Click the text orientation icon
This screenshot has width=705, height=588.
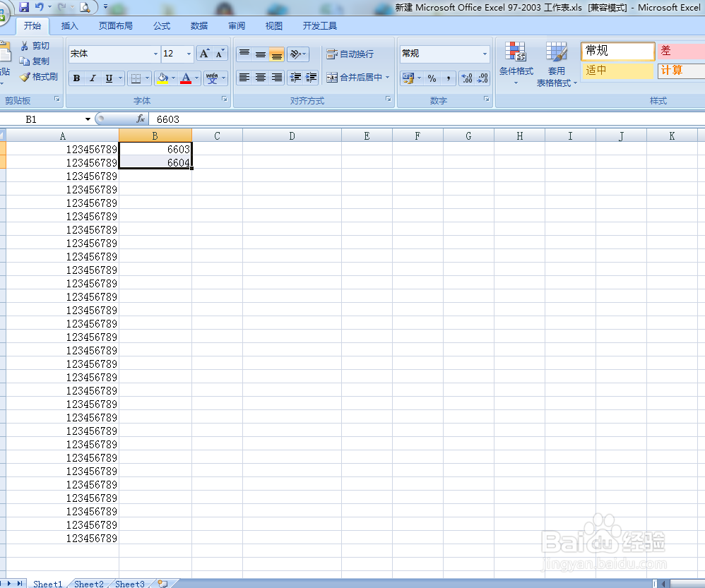pyautogui.click(x=297, y=54)
